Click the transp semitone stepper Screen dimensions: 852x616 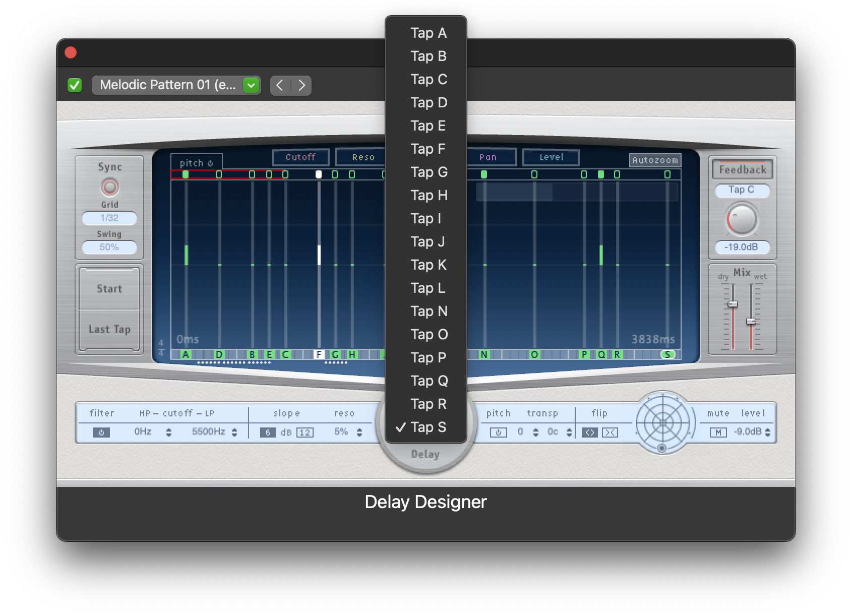[536, 432]
